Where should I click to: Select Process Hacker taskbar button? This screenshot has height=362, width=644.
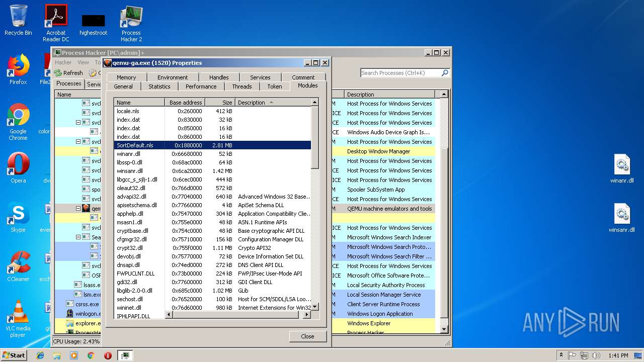(x=125, y=355)
